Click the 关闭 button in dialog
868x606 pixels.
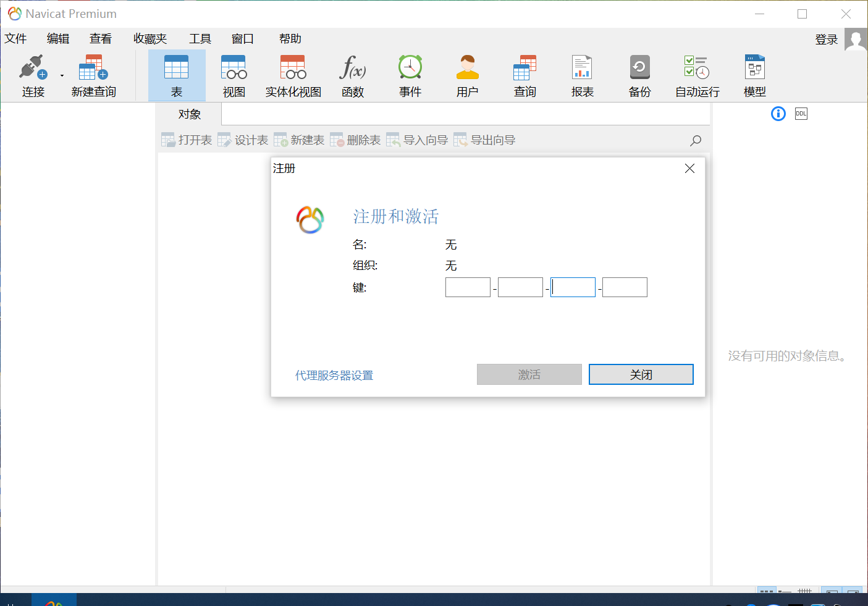(x=641, y=374)
